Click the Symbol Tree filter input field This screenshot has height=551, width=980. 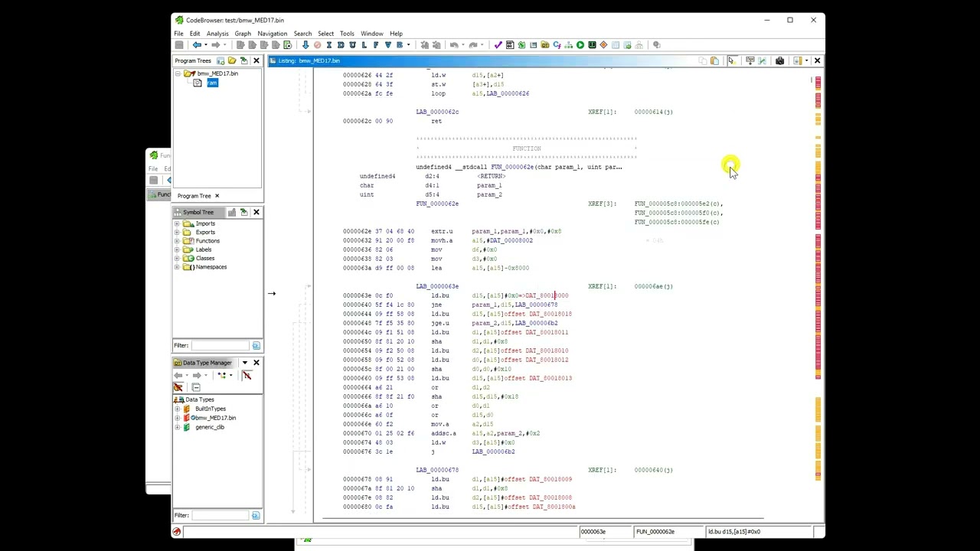(220, 346)
